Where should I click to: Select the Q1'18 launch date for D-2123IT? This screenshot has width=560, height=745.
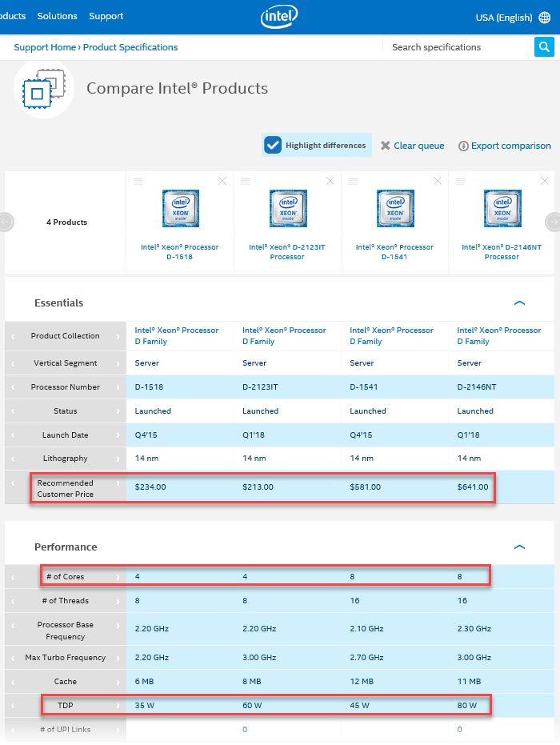(x=253, y=435)
